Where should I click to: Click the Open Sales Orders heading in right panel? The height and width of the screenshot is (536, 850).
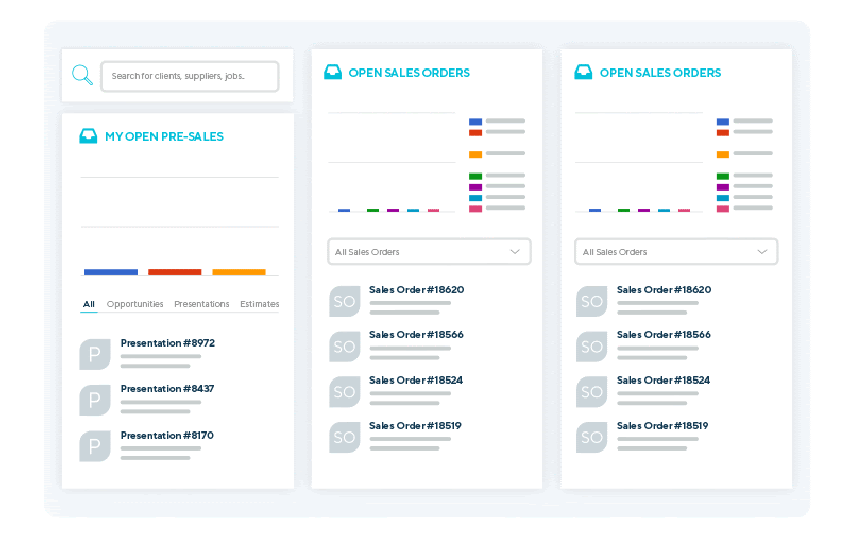tap(660, 73)
